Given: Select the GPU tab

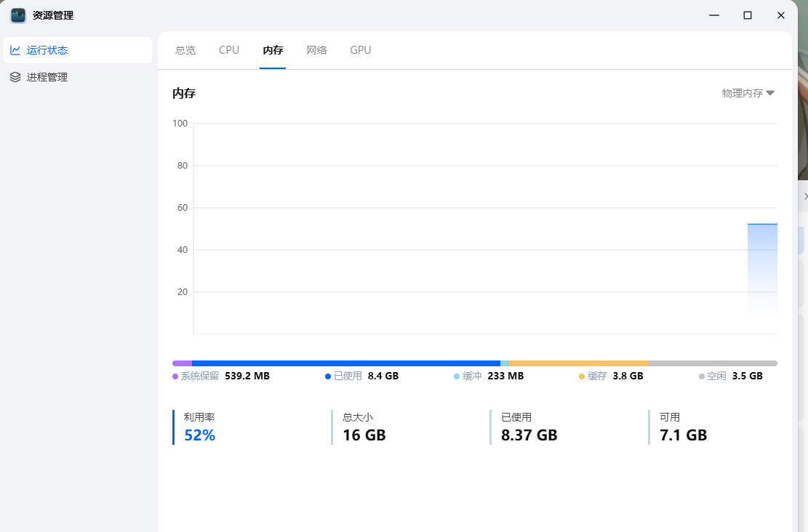Looking at the screenshot, I should click(x=361, y=50).
